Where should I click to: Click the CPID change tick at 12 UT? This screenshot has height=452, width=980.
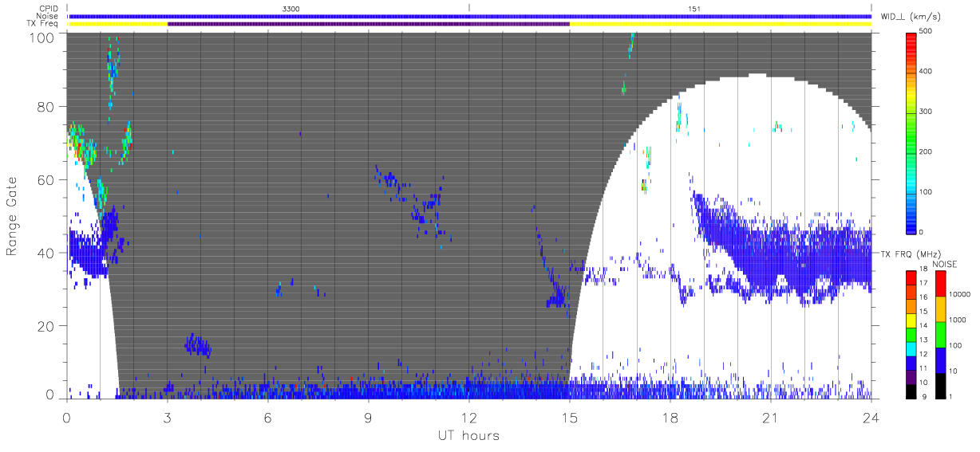tap(469, 8)
